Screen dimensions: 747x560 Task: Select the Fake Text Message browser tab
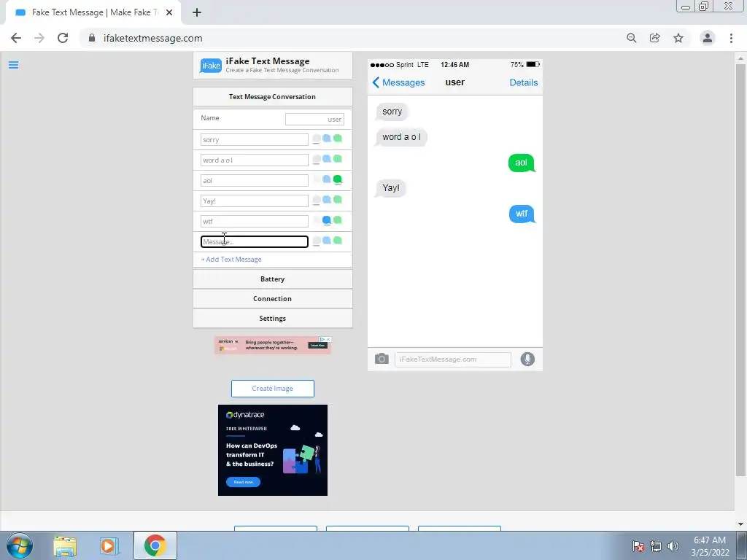[x=93, y=13]
